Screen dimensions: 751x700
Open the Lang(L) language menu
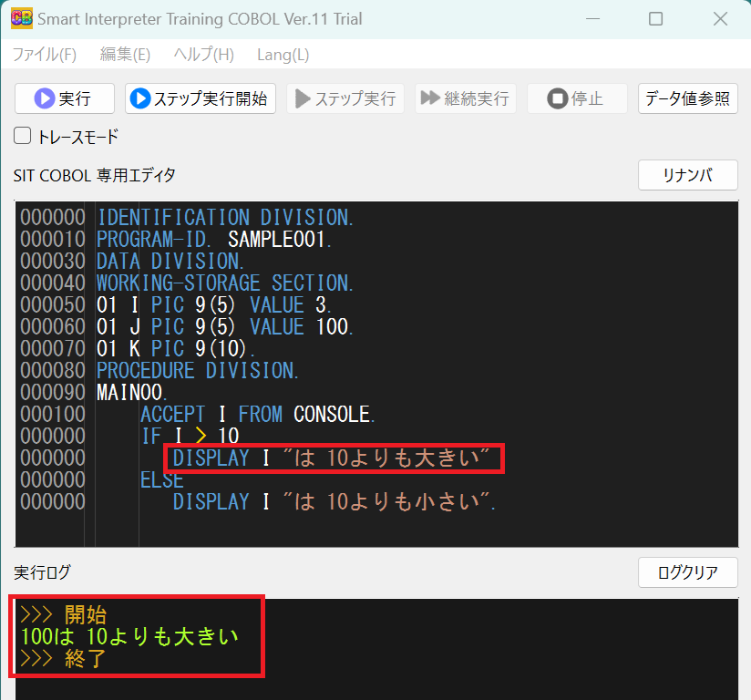(283, 55)
